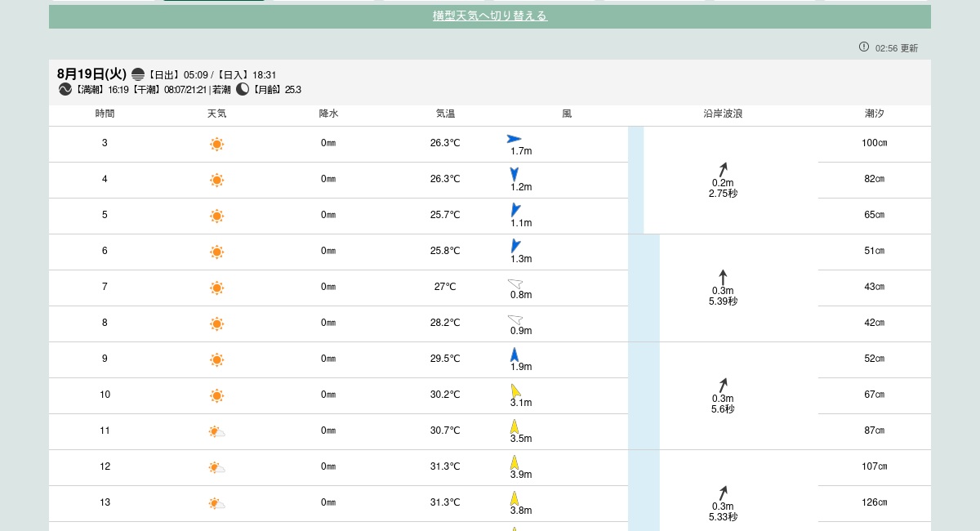Click the wave direction arrow above 0.2m
The image size is (980, 531).
pos(723,169)
